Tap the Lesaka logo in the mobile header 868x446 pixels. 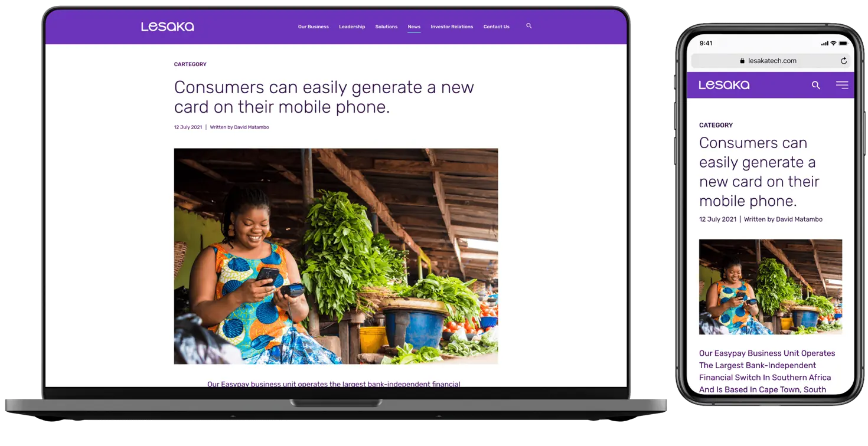(724, 85)
